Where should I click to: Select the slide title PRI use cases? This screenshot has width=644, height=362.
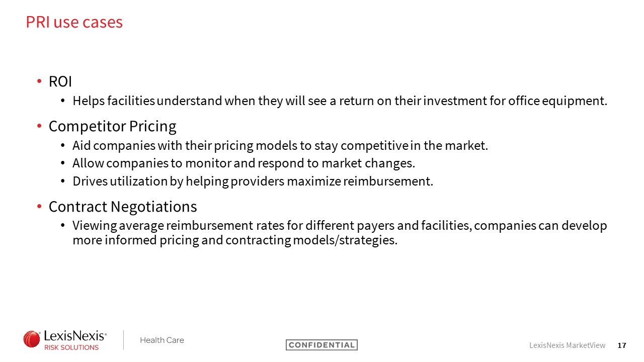74,23
